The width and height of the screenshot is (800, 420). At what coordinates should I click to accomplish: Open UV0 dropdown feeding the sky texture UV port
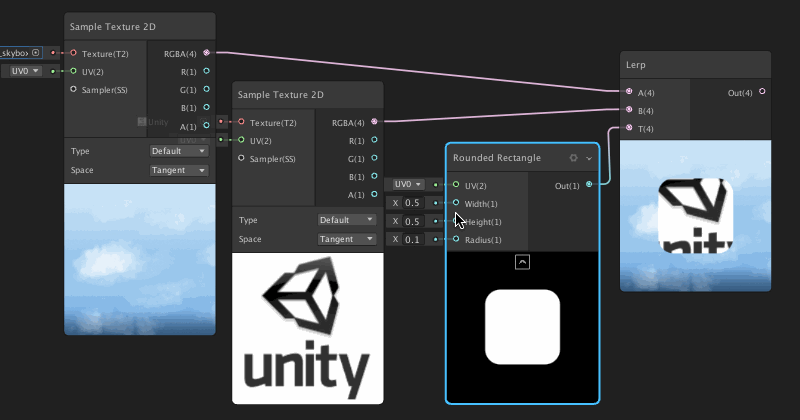click(26, 71)
